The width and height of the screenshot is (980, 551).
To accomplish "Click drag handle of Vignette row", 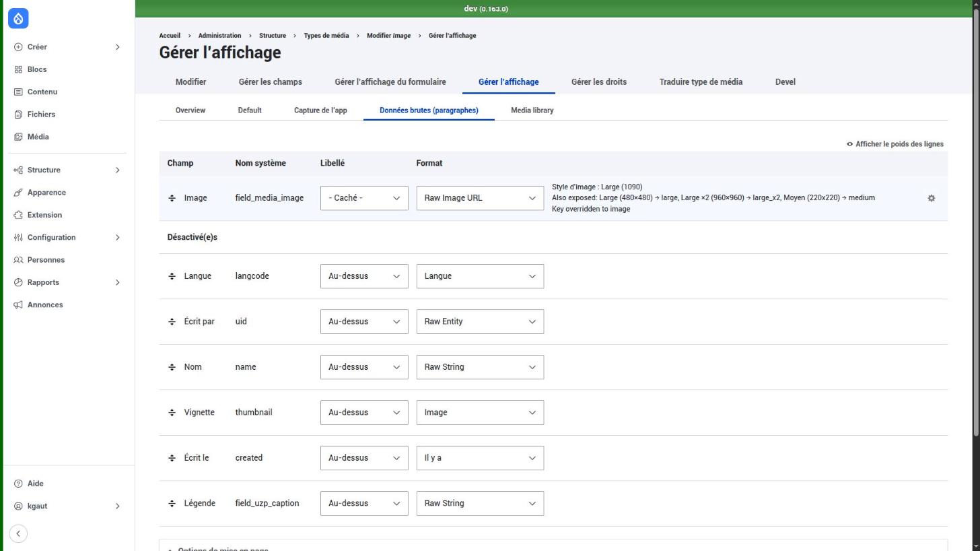I will pyautogui.click(x=172, y=412).
